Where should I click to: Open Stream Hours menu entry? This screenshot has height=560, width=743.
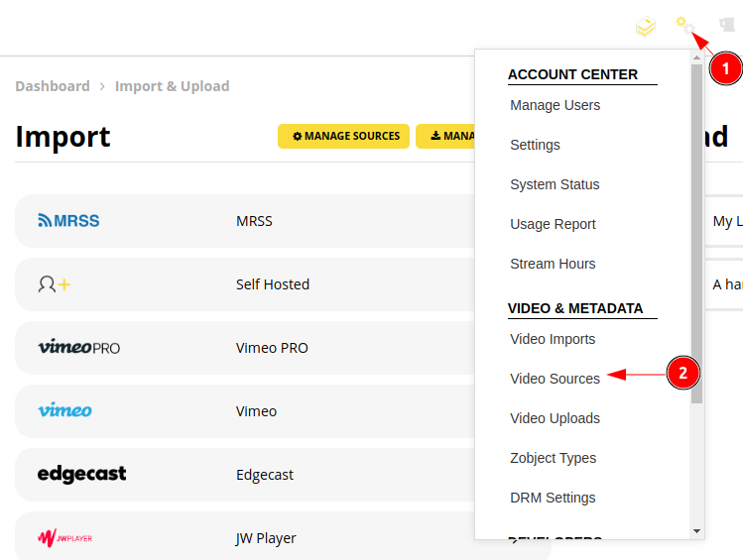coord(553,264)
